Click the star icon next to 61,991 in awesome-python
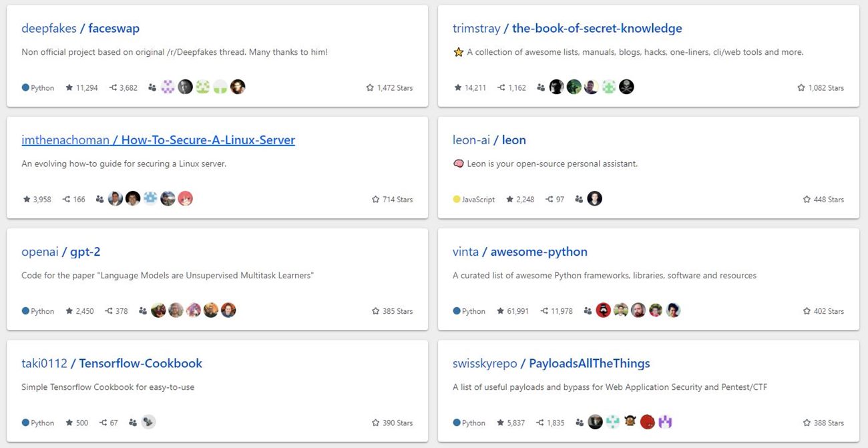 point(500,311)
